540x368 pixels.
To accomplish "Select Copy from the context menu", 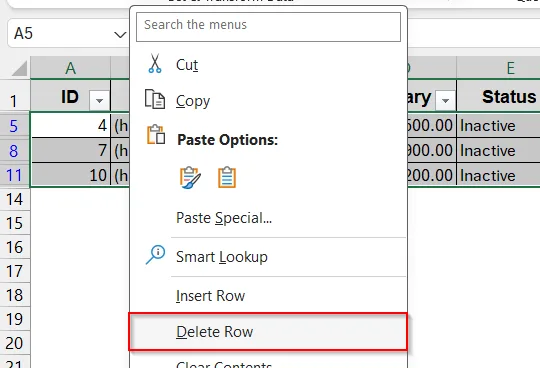I will [x=268, y=101].
